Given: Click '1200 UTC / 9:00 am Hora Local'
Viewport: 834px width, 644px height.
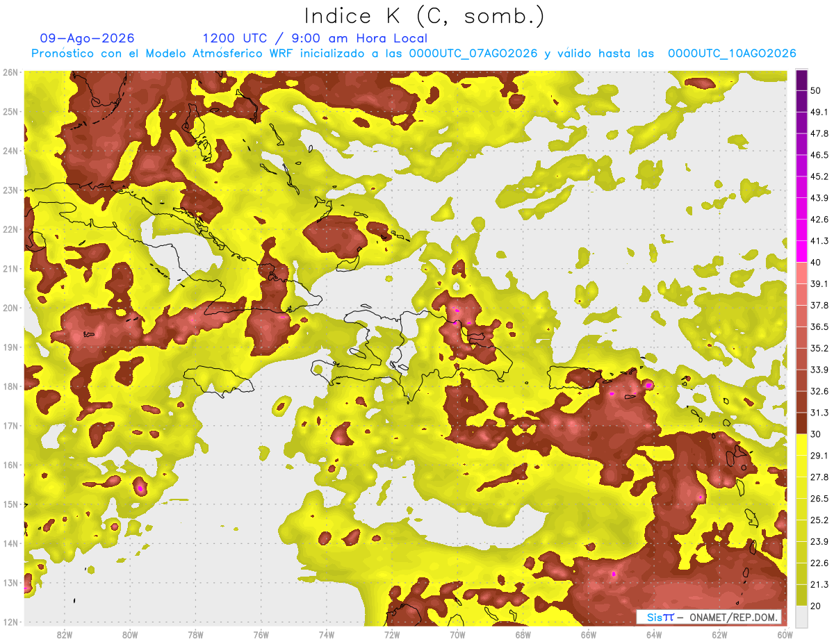Looking at the screenshot, I should point(315,38).
